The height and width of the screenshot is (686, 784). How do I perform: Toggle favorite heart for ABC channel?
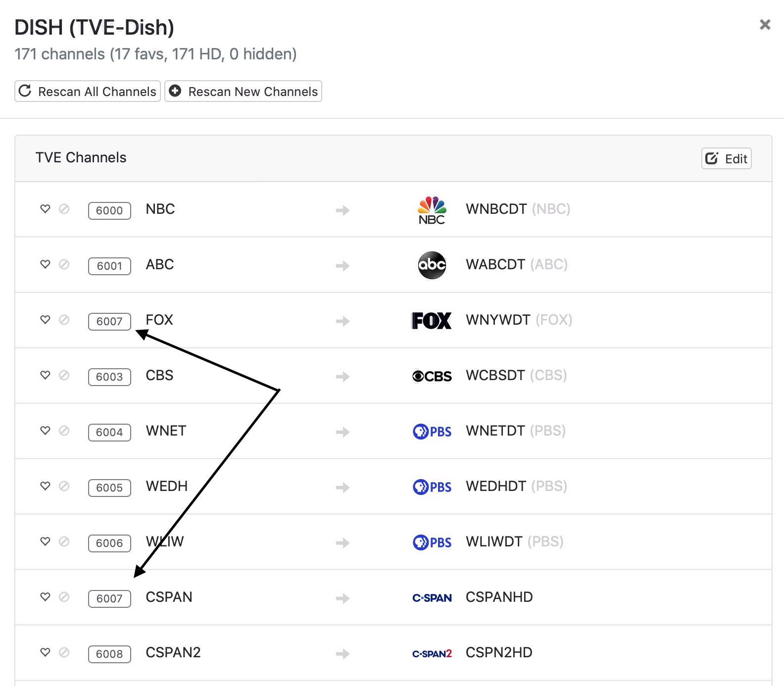pyautogui.click(x=45, y=264)
